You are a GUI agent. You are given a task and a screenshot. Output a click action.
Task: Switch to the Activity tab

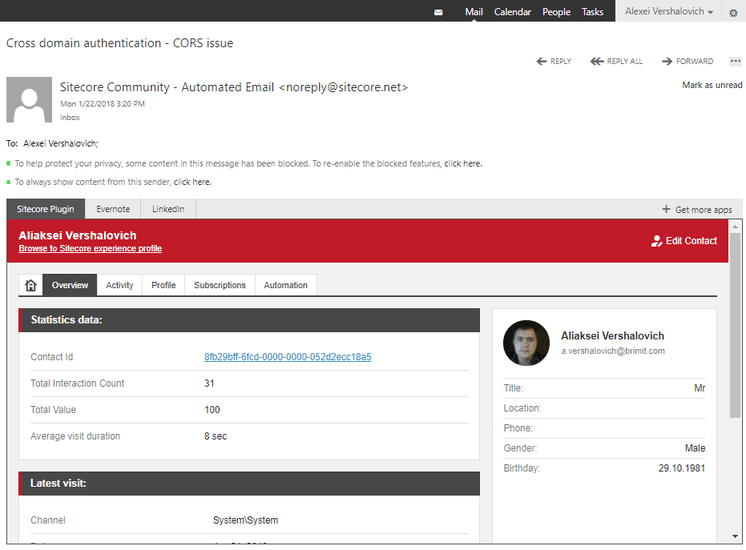(x=119, y=285)
